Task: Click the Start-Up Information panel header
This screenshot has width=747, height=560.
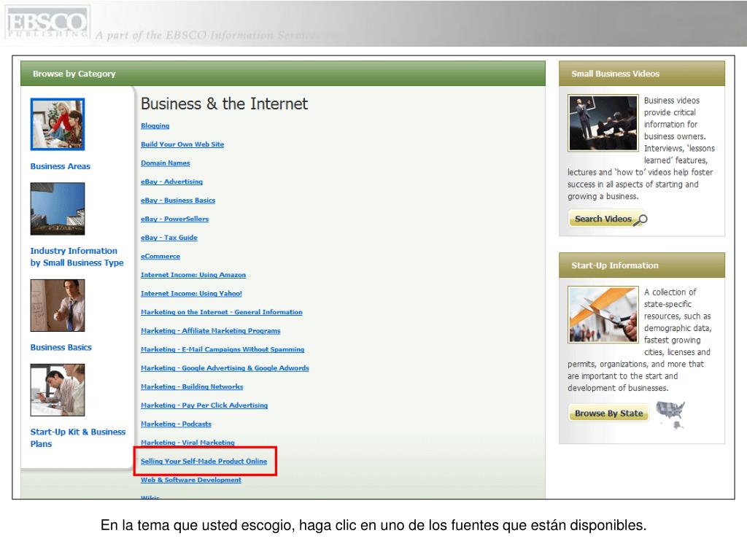Action: pos(641,265)
